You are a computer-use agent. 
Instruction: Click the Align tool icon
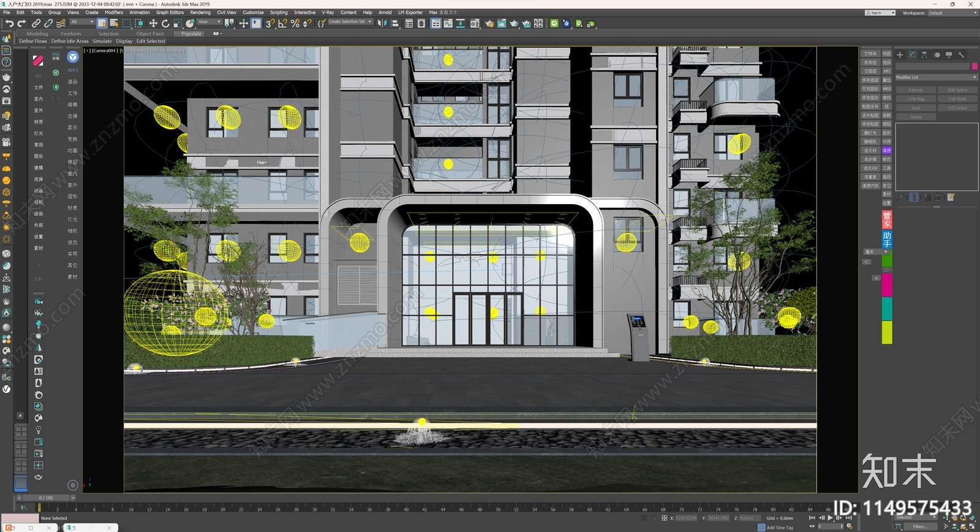coord(395,23)
